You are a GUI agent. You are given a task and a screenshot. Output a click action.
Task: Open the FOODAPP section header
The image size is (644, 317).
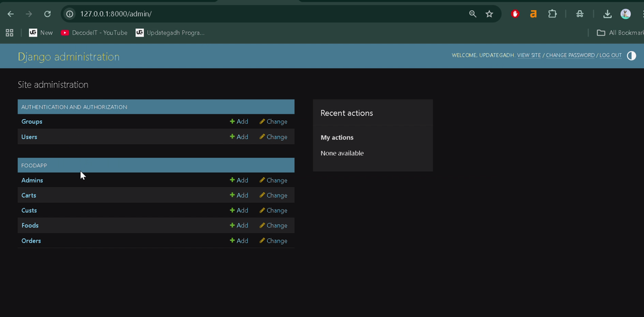(x=34, y=165)
